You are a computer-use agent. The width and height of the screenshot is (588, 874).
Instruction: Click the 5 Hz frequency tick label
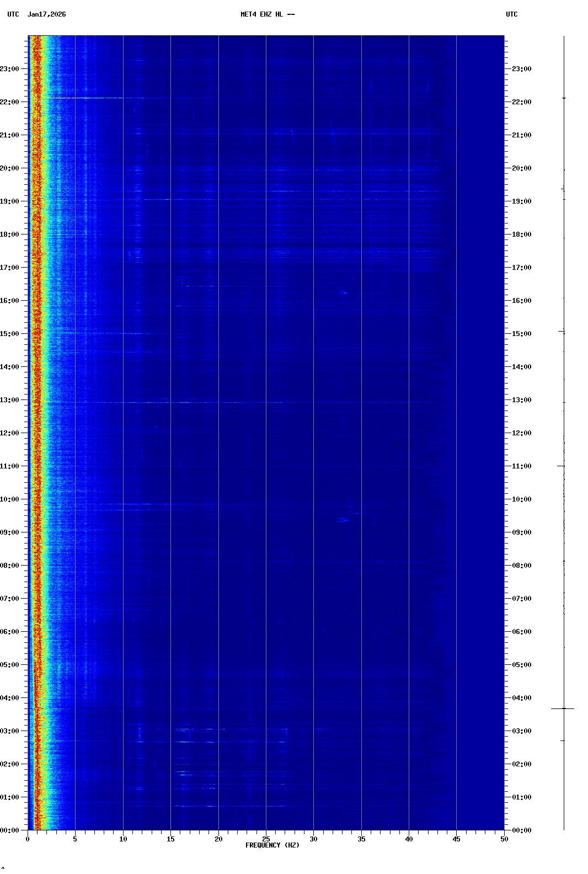coord(75,839)
